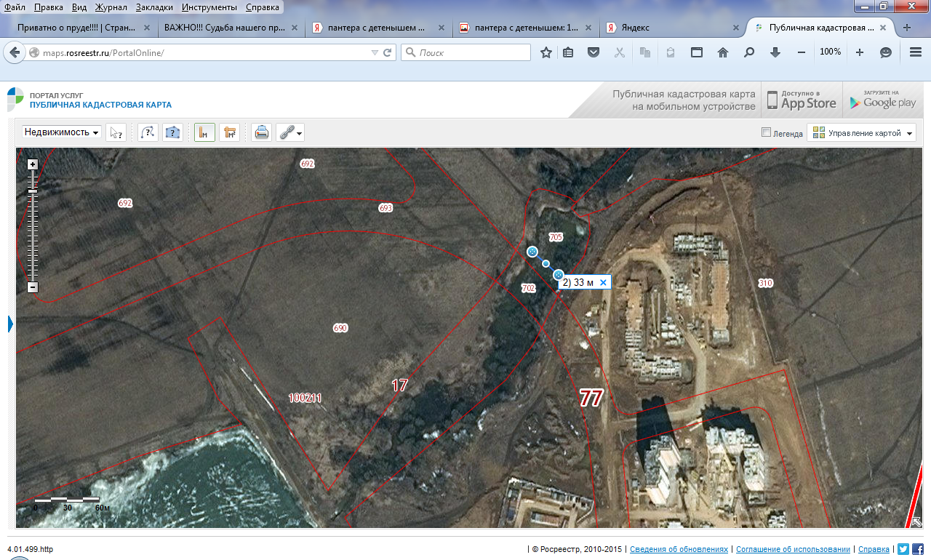Open the Twitter share icon
This screenshot has height=560, width=931.
tap(903, 550)
